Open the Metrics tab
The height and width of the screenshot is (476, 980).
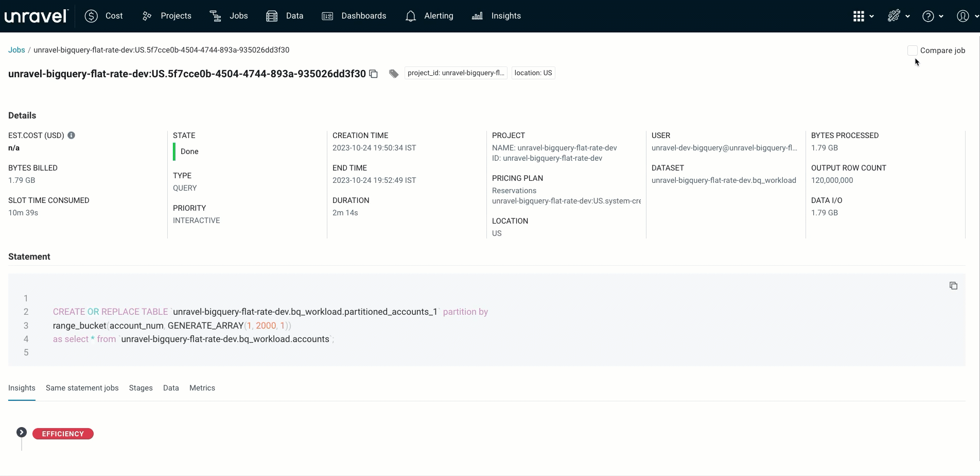[202, 388]
